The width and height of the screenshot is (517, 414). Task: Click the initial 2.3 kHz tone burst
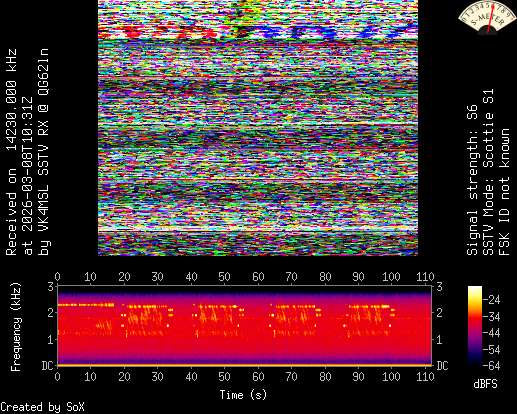point(86,305)
